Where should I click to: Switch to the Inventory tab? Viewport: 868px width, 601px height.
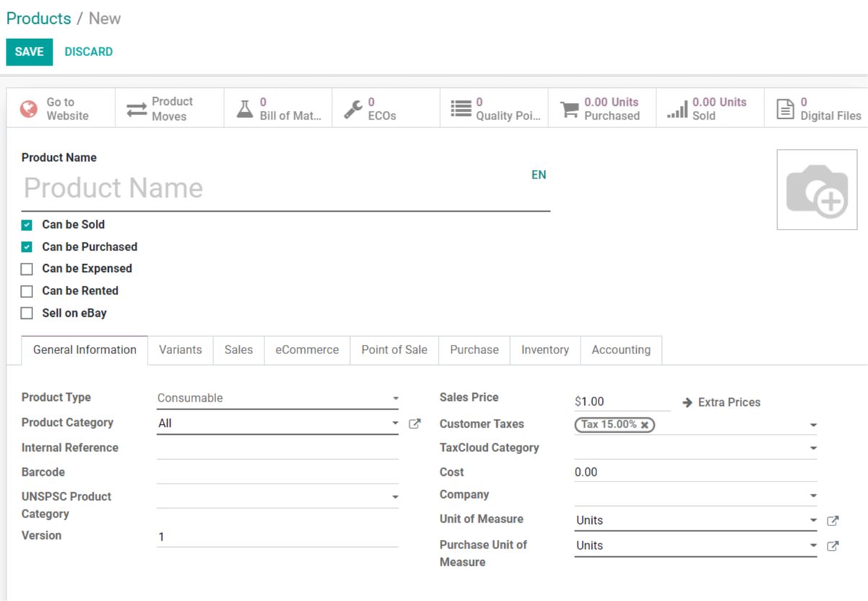tap(545, 350)
